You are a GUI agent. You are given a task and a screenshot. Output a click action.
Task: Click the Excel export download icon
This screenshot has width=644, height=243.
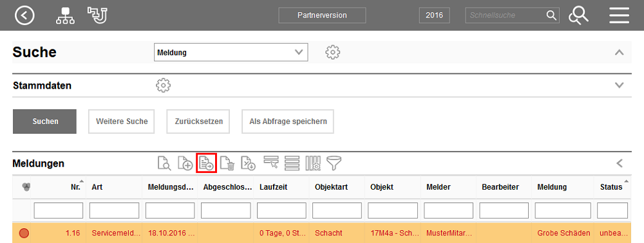(249, 163)
